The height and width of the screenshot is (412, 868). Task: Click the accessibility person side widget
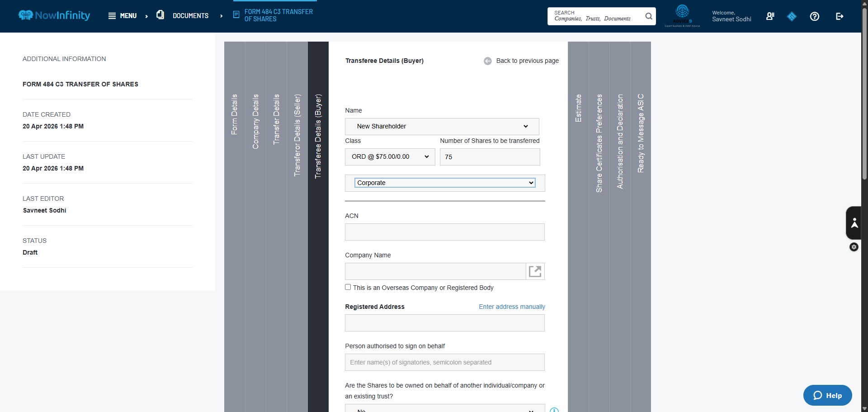854,223
